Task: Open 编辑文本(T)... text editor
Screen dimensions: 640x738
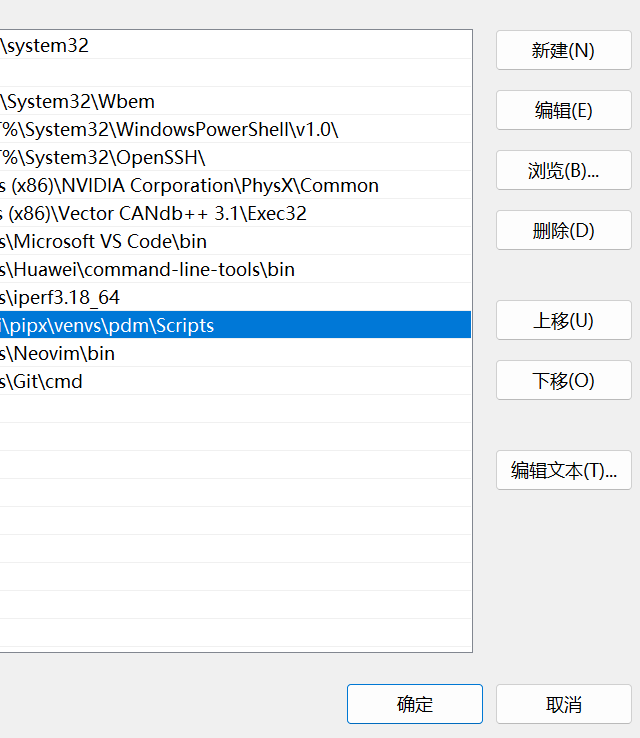Action: click(x=563, y=470)
